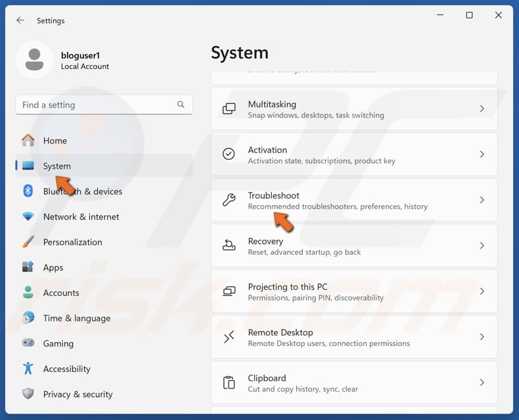Click 'Permissions, pairing PIN, discoverability' text
Viewport: 519px width, 420px height.
(x=316, y=298)
